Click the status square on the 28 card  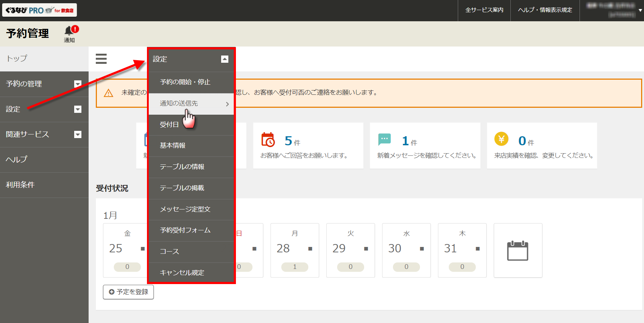pyautogui.click(x=310, y=249)
